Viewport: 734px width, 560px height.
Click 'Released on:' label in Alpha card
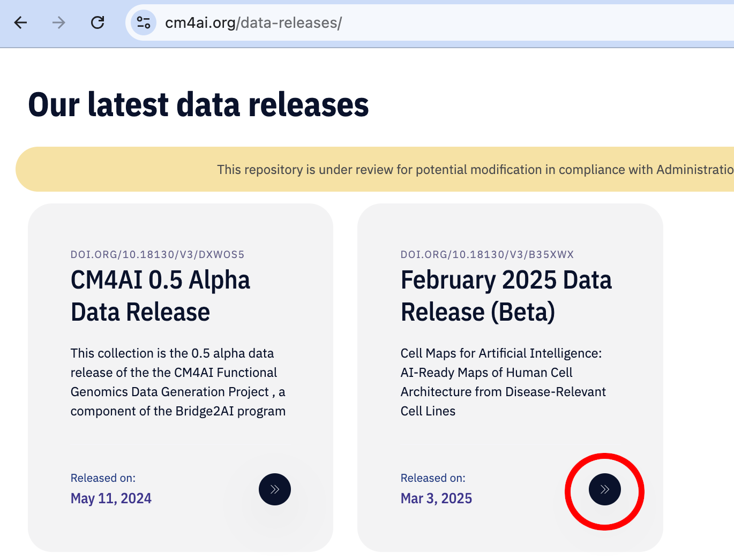103,478
